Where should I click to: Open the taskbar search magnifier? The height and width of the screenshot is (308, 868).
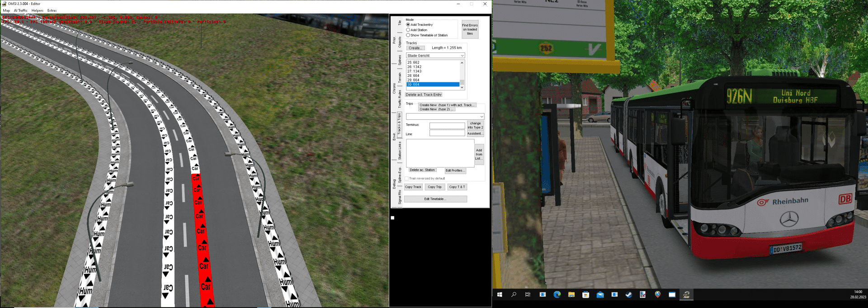click(x=514, y=294)
